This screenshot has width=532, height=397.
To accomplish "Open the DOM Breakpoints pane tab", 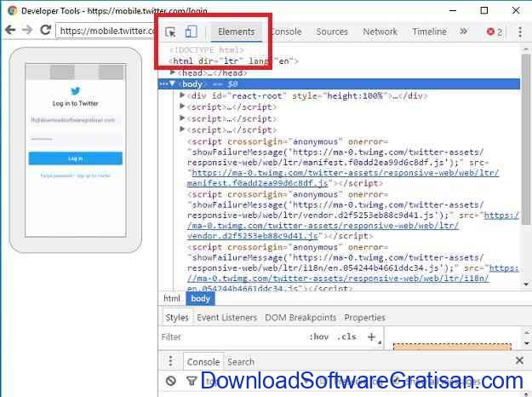I will click(x=300, y=318).
